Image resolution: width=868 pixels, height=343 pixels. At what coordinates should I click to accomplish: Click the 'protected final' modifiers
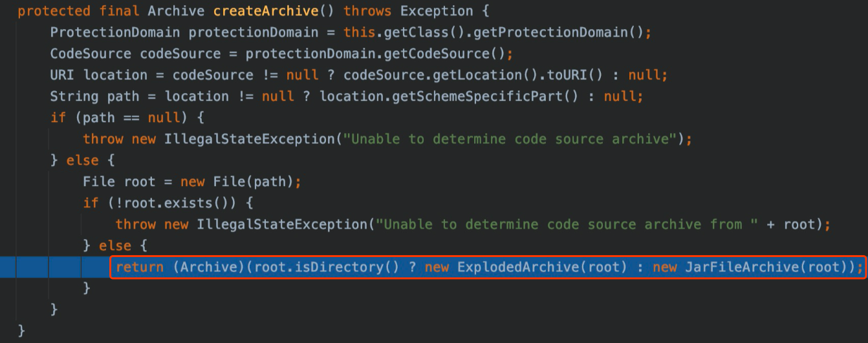pos(79,11)
